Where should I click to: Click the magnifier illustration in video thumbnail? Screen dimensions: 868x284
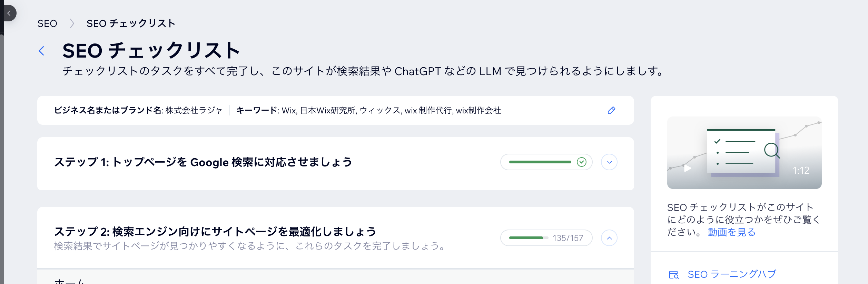click(772, 150)
